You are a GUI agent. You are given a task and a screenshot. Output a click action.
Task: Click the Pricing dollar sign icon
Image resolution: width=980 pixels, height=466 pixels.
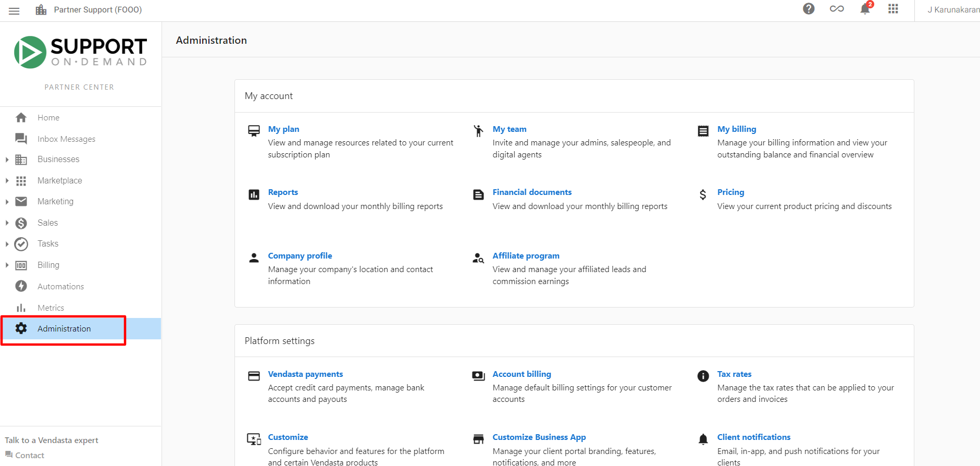click(x=703, y=195)
